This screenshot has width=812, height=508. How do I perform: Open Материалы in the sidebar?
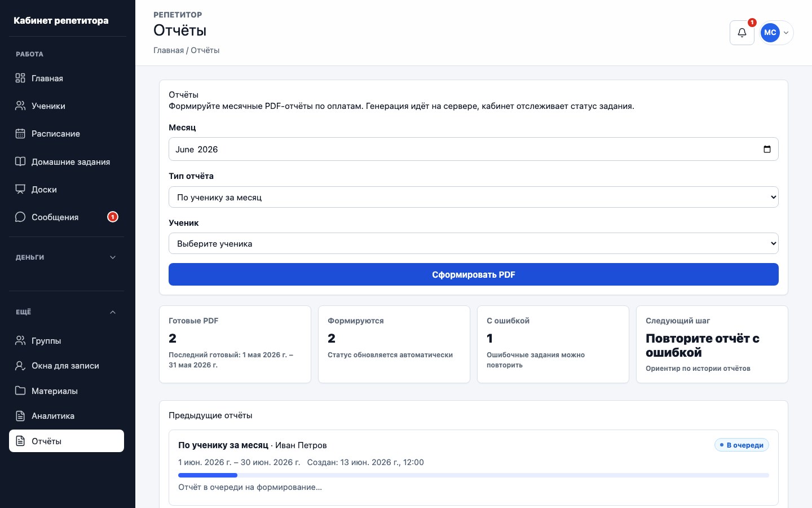coord(67,391)
